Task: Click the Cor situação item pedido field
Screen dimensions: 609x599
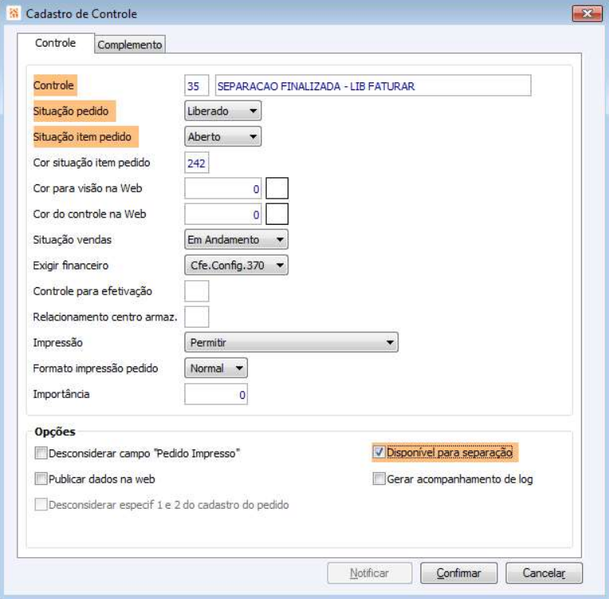Action: pos(197,163)
